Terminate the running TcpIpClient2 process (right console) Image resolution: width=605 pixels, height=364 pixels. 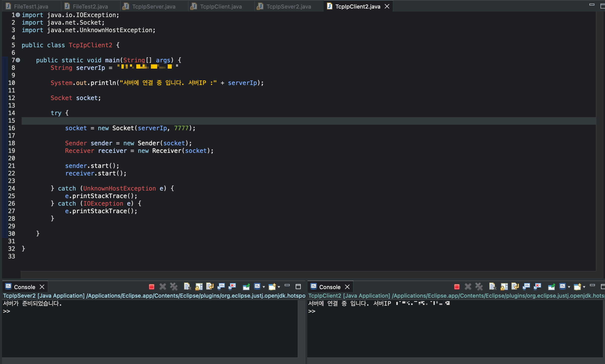point(457,287)
